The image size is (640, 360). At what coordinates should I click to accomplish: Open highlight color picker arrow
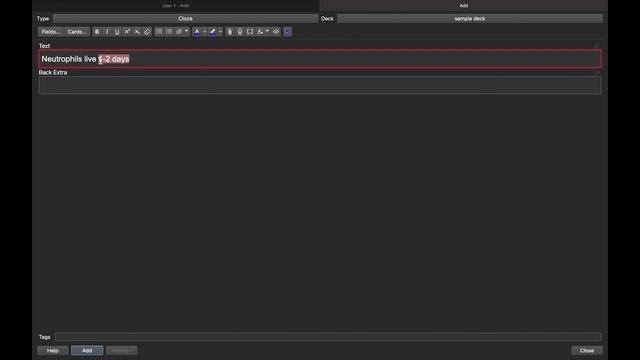tap(220, 32)
